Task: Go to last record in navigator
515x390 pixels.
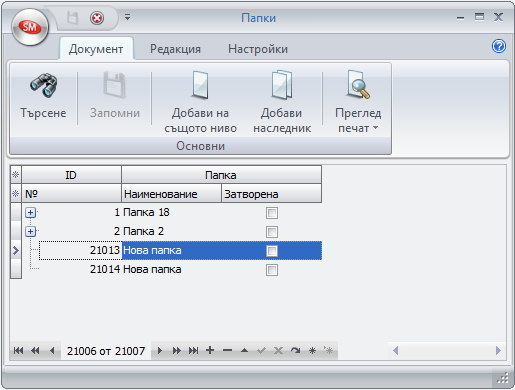Action: coord(193,351)
